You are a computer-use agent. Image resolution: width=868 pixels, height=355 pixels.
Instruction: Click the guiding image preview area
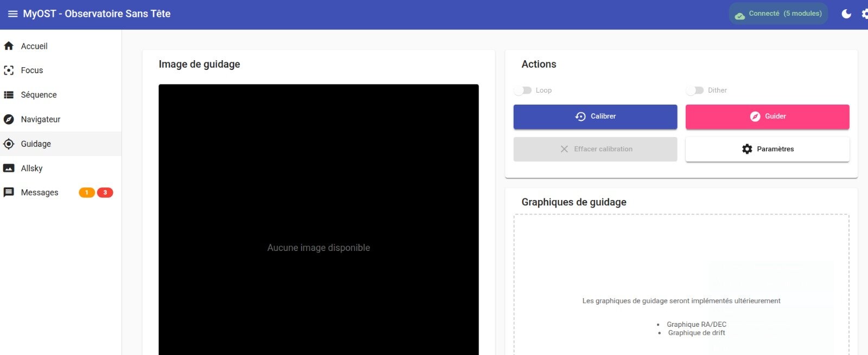(x=318, y=220)
